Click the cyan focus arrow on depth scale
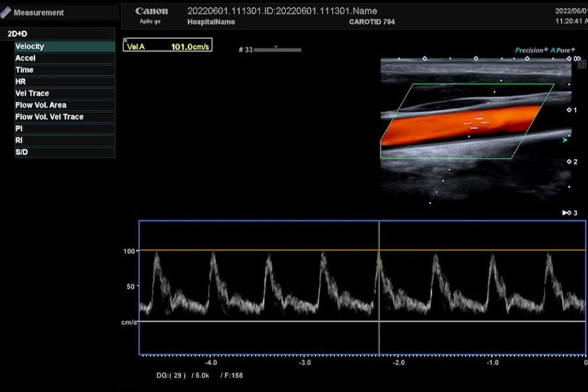This screenshot has height=392, width=588. pyautogui.click(x=564, y=140)
